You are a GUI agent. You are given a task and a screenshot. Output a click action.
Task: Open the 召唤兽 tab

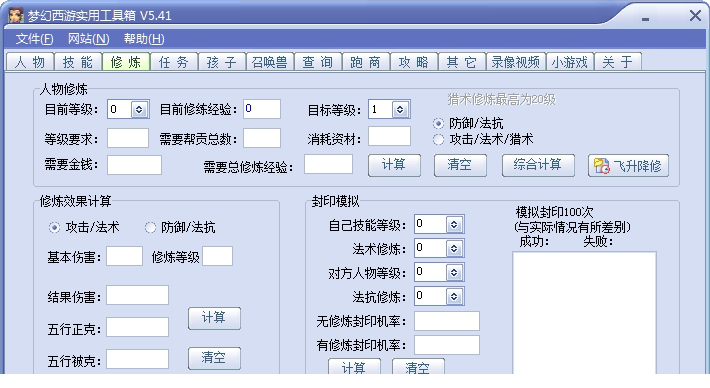270,62
